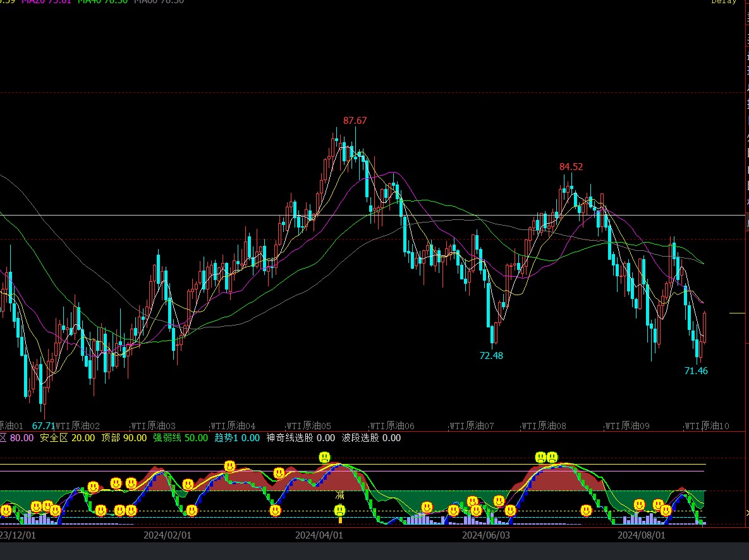Screen dimensions: 749x560
Task: Click the 顶部 90.00 indicator parameter
Action: [124, 437]
